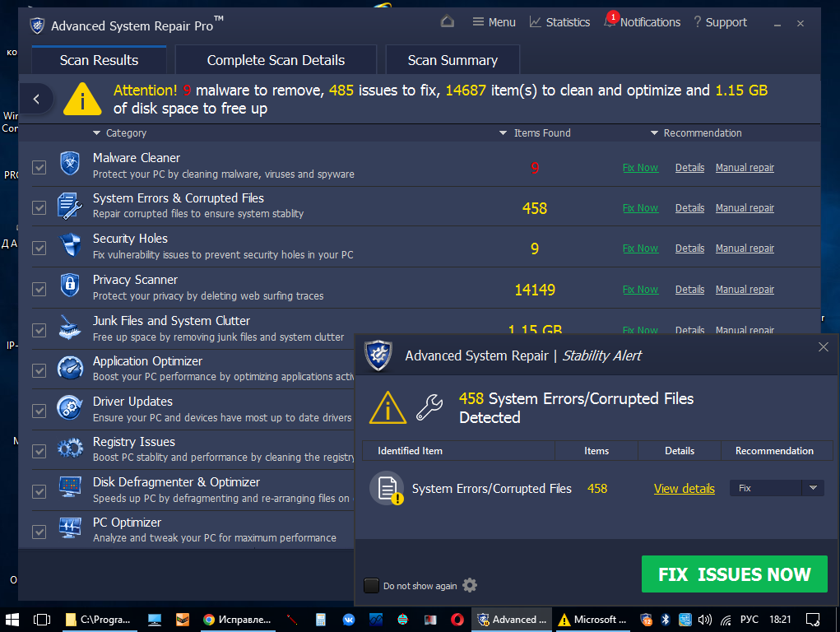The height and width of the screenshot is (632, 840).
Task: Switch to the Scan Results tab
Action: (99, 60)
